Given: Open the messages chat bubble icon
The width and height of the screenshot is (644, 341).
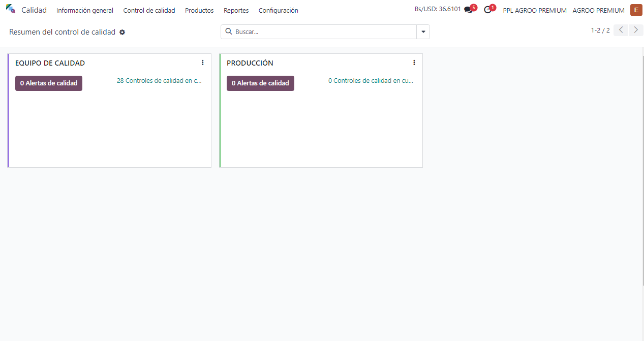Looking at the screenshot, I should [468, 10].
